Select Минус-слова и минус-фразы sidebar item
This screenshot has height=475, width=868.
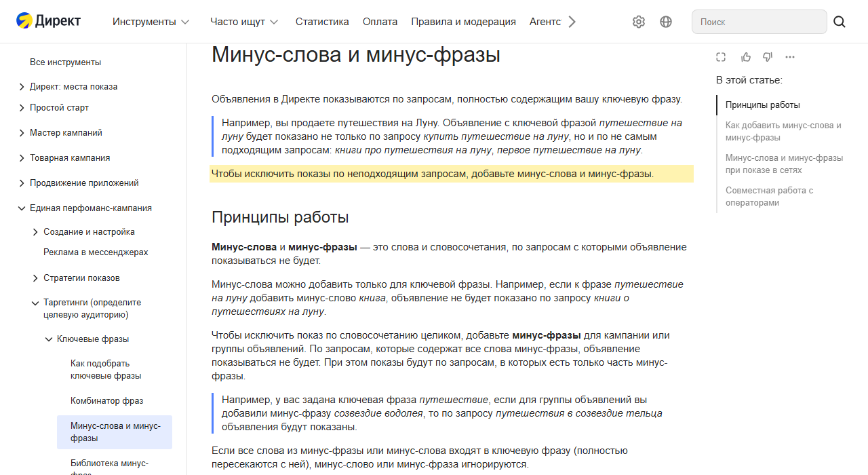115,432
